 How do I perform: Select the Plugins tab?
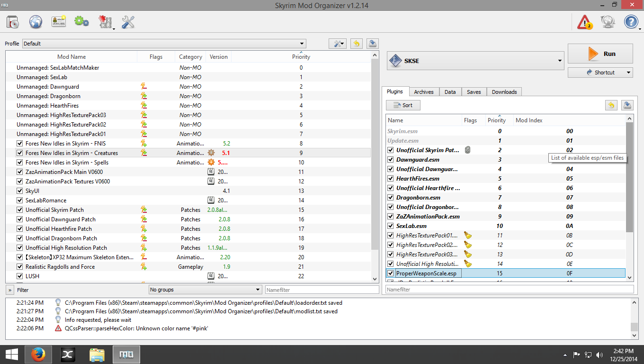click(x=395, y=91)
